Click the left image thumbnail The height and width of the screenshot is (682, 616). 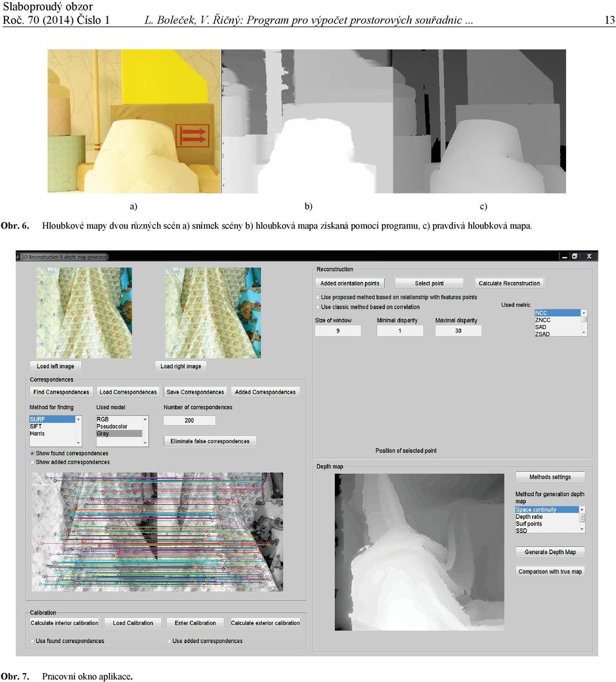(84, 313)
